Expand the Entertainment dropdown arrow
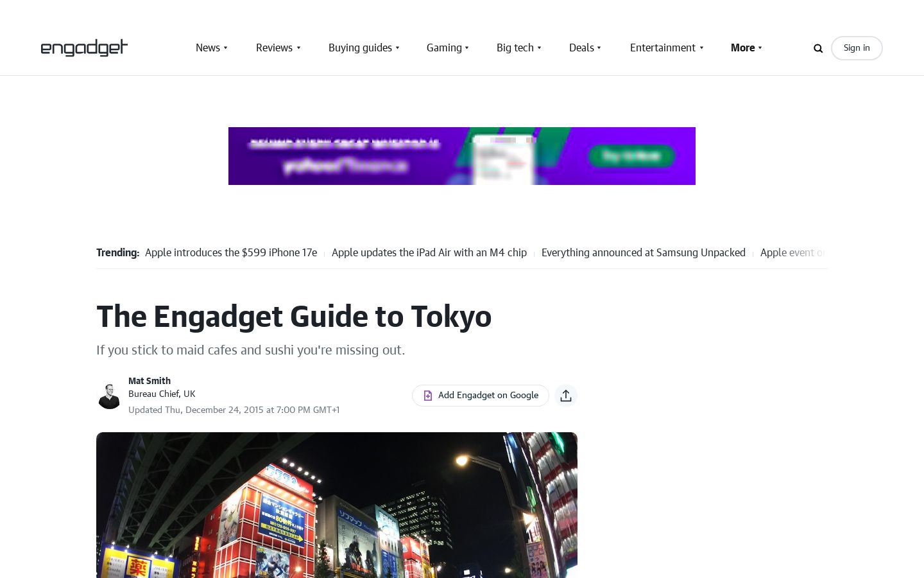Image resolution: width=924 pixels, height=578 pixels. pyautogui.click(x=701, y=48)
